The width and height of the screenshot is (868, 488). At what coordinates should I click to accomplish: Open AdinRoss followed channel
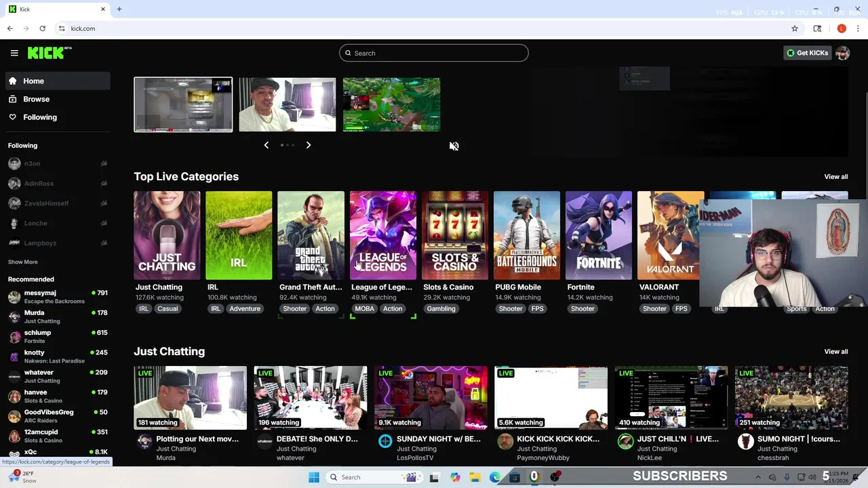click(58, 183)
